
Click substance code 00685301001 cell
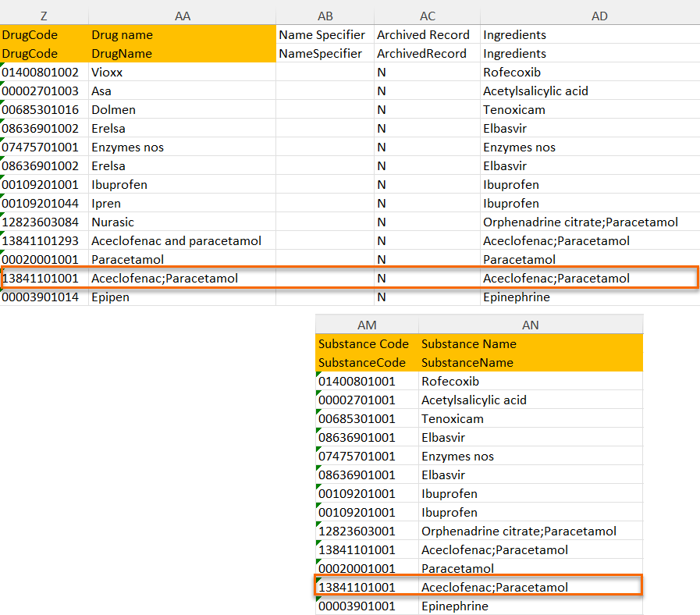click(x=367, y=419)
